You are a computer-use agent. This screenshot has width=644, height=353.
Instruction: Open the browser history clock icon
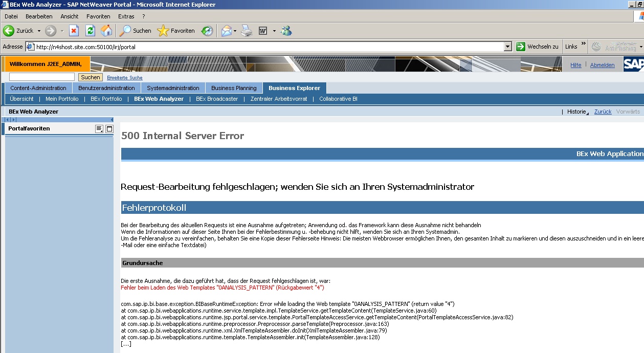(207, 31)
